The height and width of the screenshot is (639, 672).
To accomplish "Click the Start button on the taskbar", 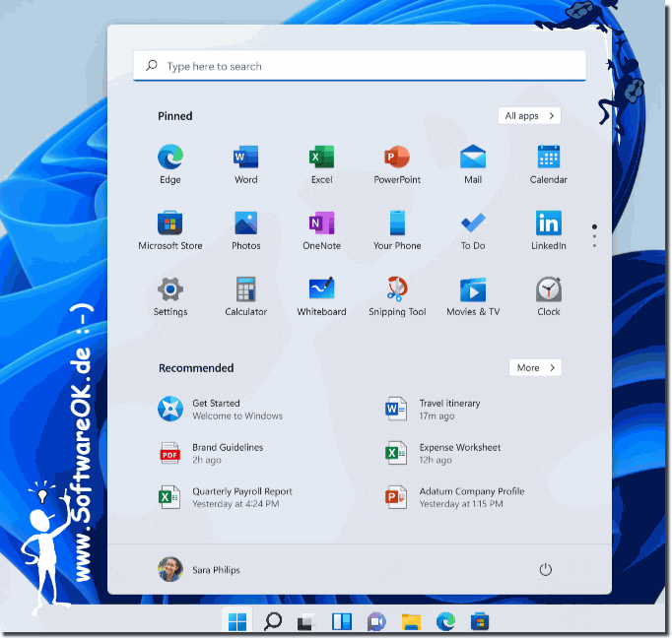I will coord(237,621).
